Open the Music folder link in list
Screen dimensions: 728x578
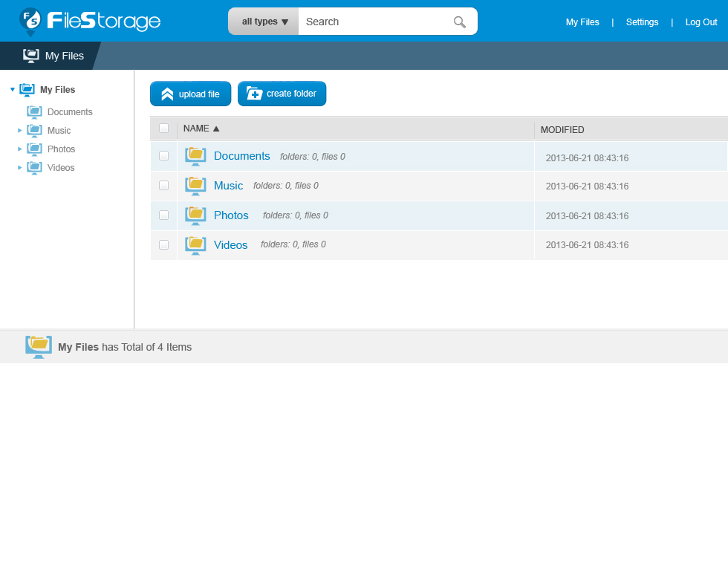pyautogui.click(x=229, y=186)
